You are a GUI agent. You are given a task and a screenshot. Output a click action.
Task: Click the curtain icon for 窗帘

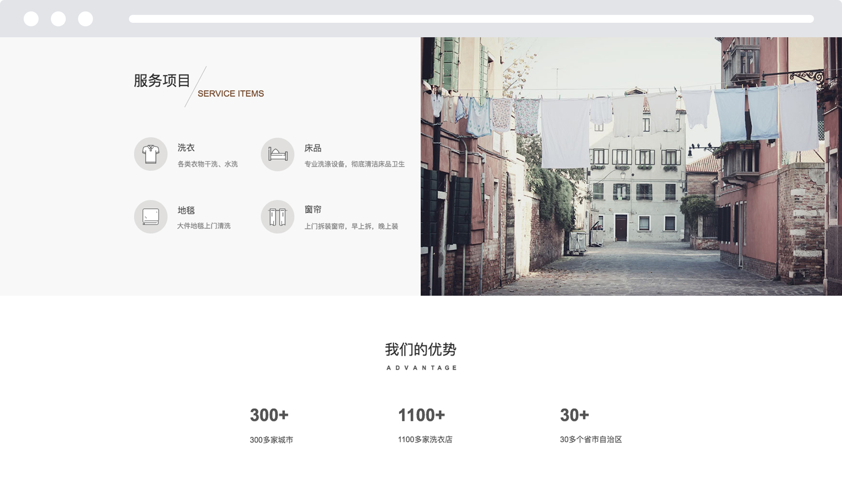coord(278,217)
